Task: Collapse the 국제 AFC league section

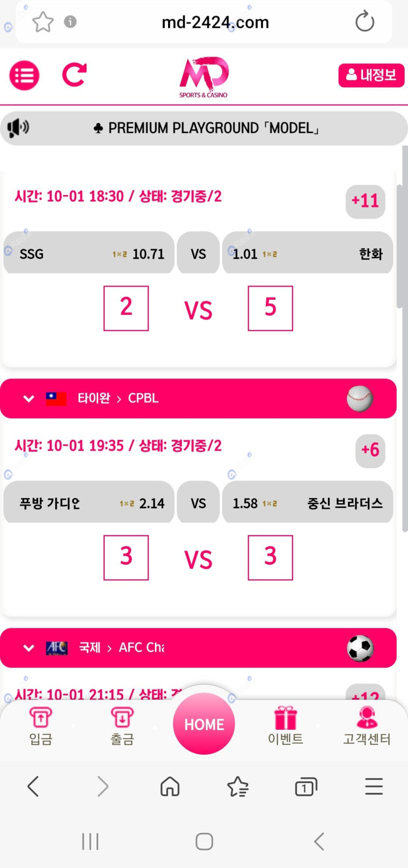Action: point(29,648)
